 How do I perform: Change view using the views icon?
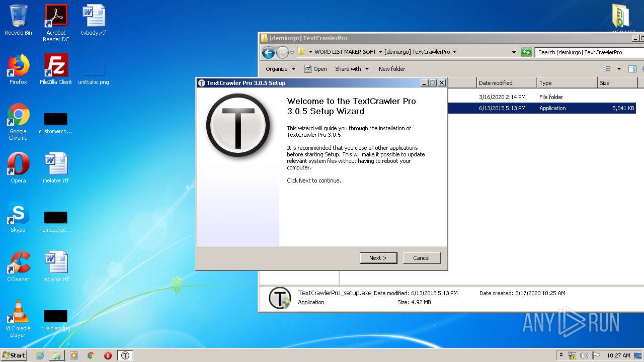pos(607,69)
